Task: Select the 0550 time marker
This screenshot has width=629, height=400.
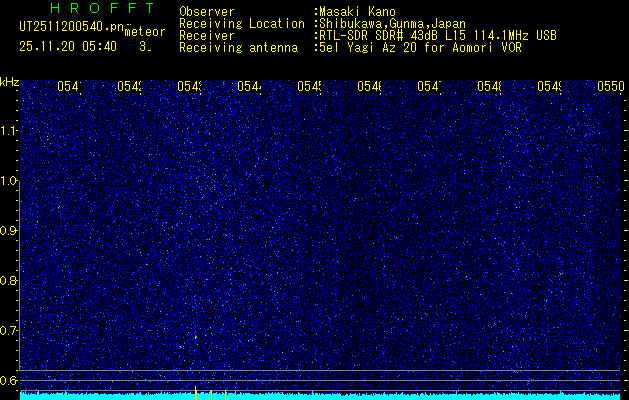Action: (x=610, y=86)
